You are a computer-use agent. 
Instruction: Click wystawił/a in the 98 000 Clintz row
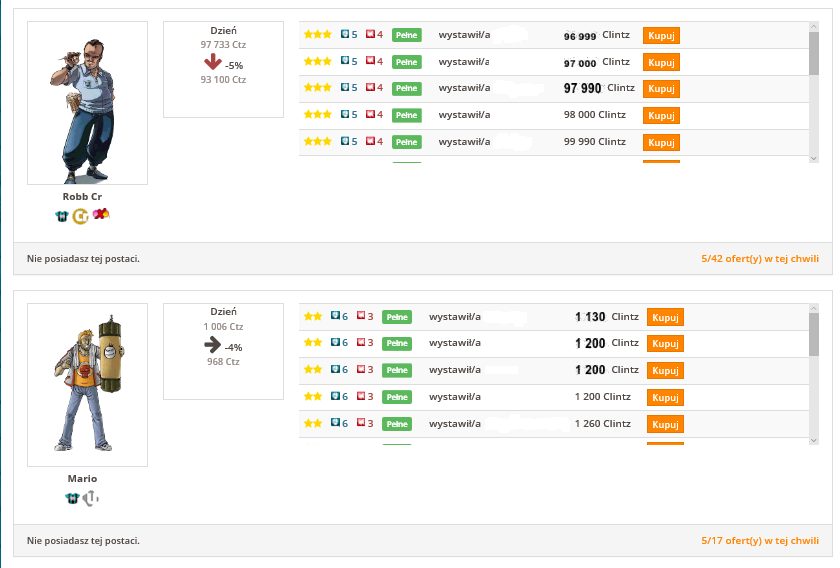click(x=464, y=115)
